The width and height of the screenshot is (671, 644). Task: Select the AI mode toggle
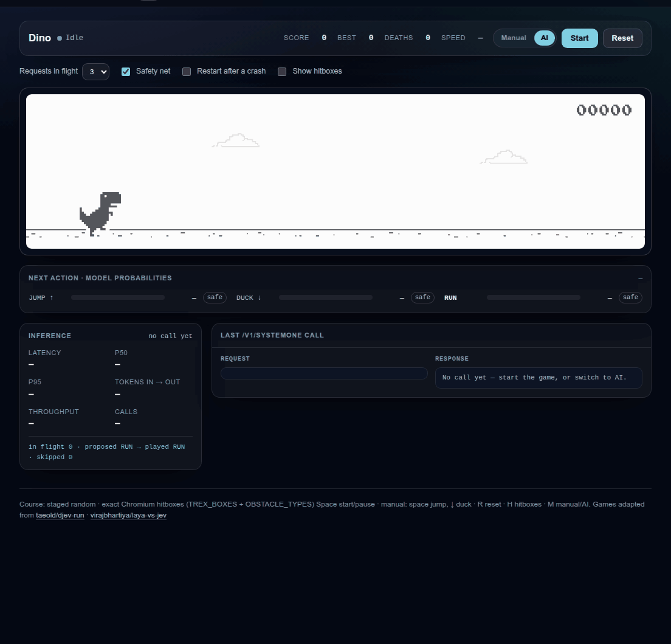pos(545,38)
